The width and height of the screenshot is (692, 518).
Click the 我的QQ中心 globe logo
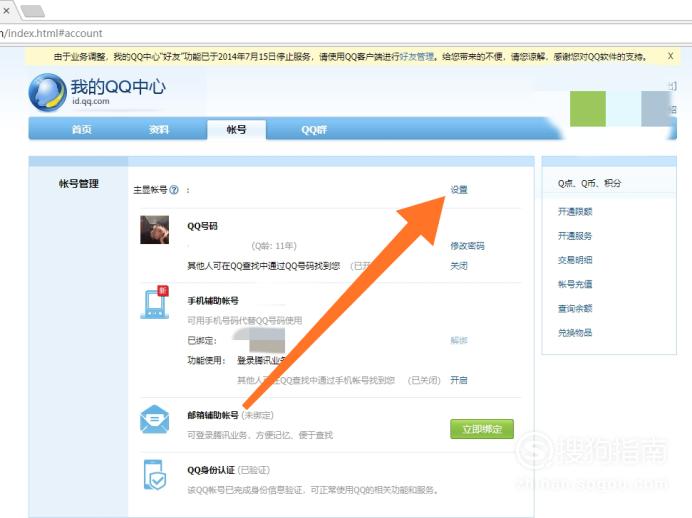(x=47, y=92)
